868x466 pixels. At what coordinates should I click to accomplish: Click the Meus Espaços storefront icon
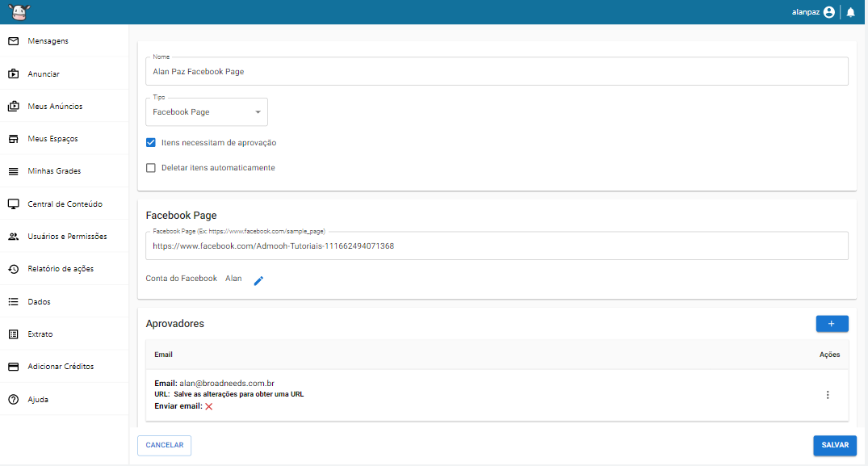point(13,139)
